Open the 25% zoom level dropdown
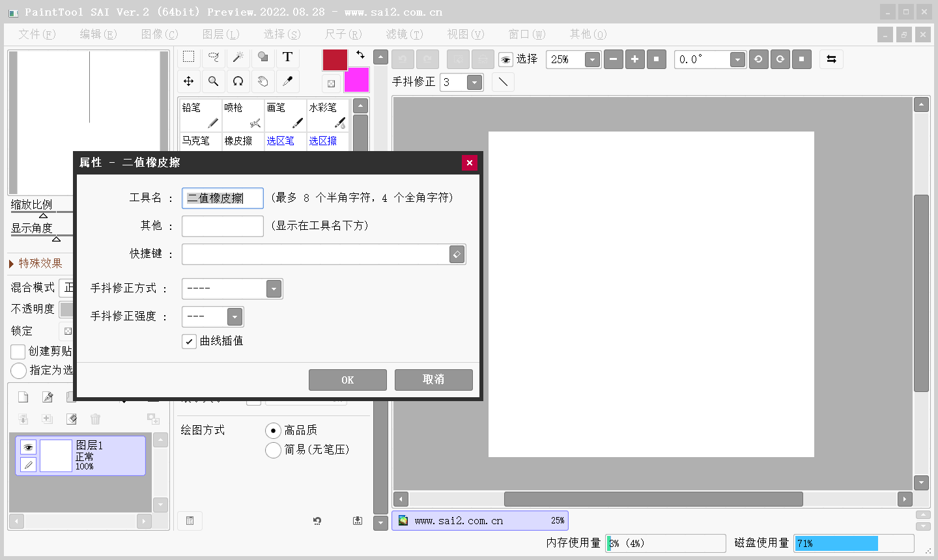Viewport: 938px width, 560px height. pos(592,60)
